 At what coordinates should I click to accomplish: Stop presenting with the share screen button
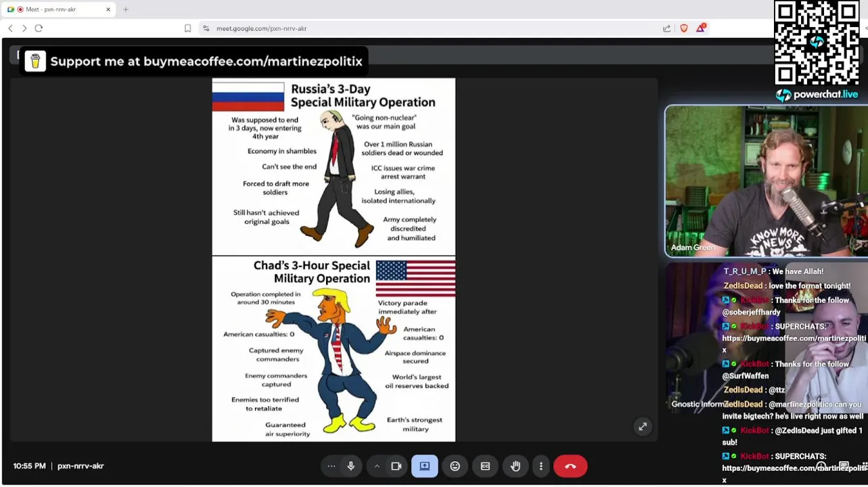425,466
